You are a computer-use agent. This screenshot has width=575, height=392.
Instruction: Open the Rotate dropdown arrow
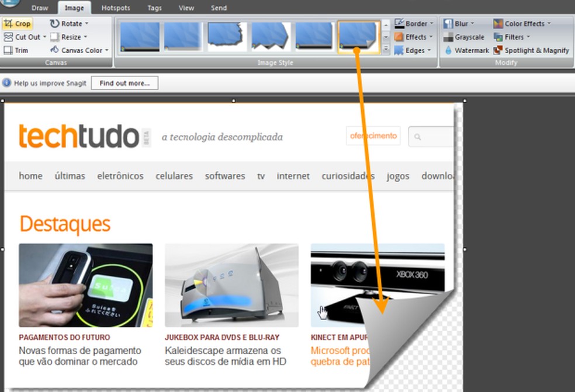[87, 23]
